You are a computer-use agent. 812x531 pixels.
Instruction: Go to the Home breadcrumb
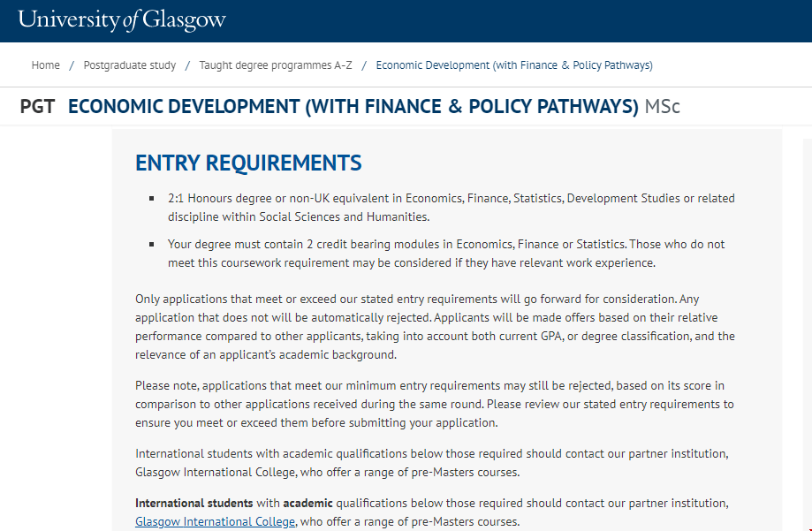click(46, 65)
